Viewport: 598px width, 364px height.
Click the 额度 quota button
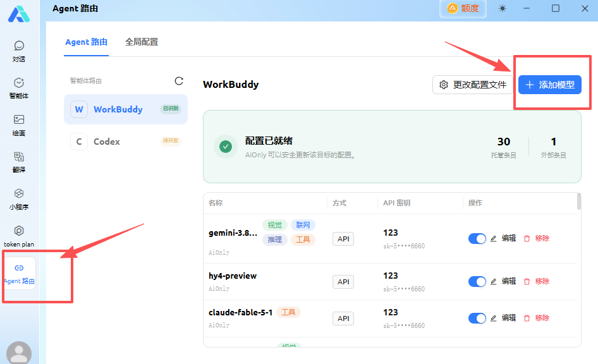pos(463,8)
